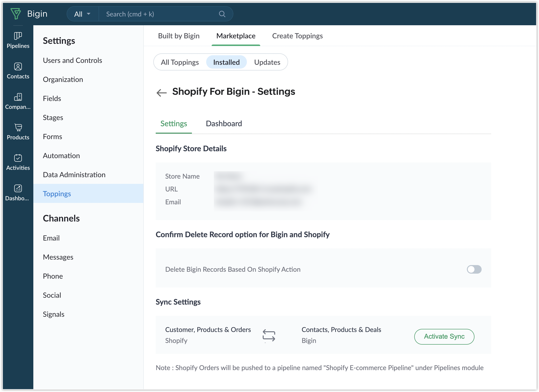The image size is (539, 392).
Task: Open the Built by Bigin tab
Action: coord(179,36)
